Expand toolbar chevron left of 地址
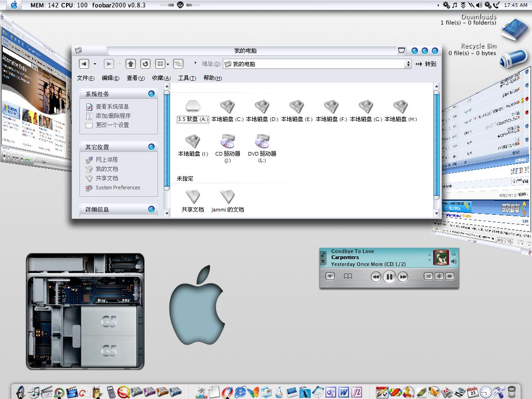The height and width of the screenshot is (399, 532). point(195,63)
